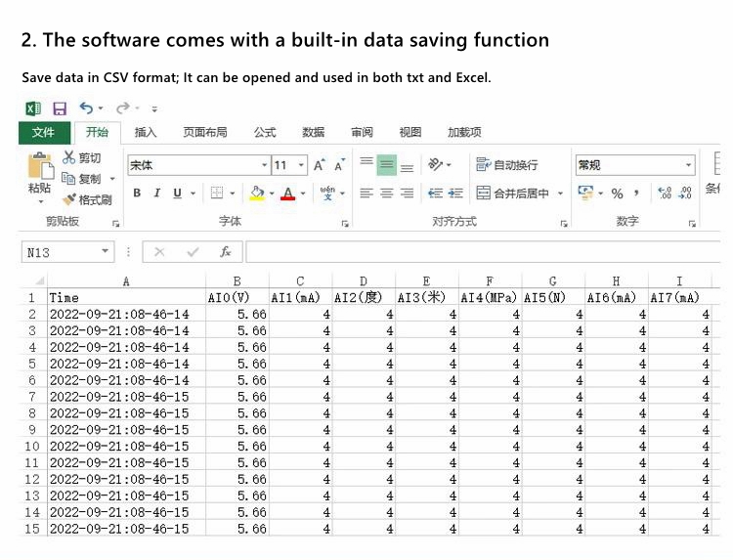733x560 pixels.
Task: Open the font name dropdown (宋体)
Action: [x=264, y=165]
